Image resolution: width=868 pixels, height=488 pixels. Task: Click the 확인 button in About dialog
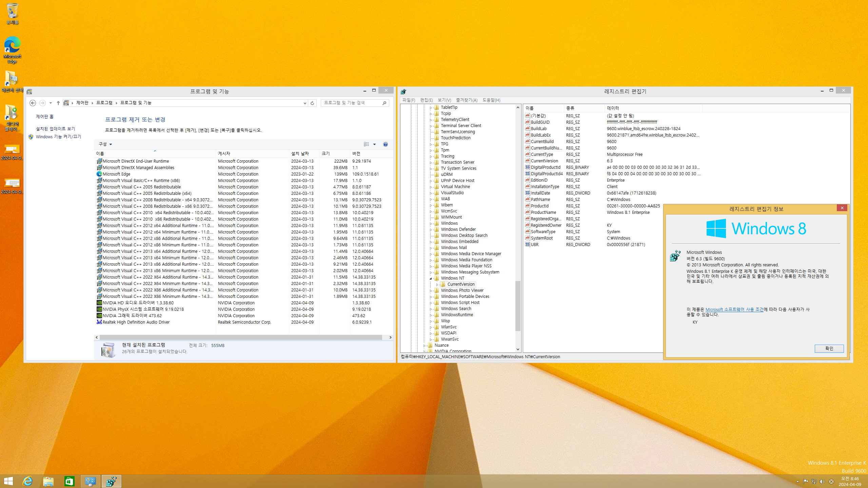pos(829,348)
